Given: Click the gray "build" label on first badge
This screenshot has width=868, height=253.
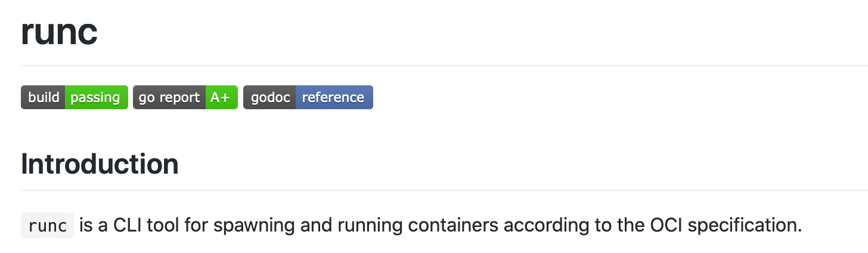Looking at the screenshot, I should click(43, 97).
